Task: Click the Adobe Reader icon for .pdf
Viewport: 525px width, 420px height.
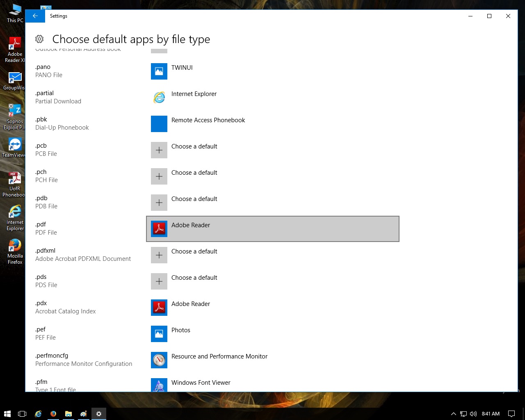Action: (x=159, y=229)
